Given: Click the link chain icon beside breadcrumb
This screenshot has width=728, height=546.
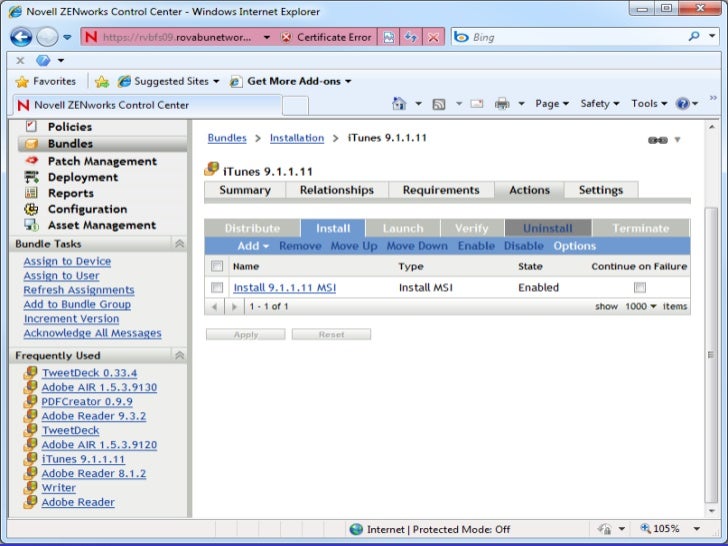Looking at the screenshot, I should [x=657, y=140].
